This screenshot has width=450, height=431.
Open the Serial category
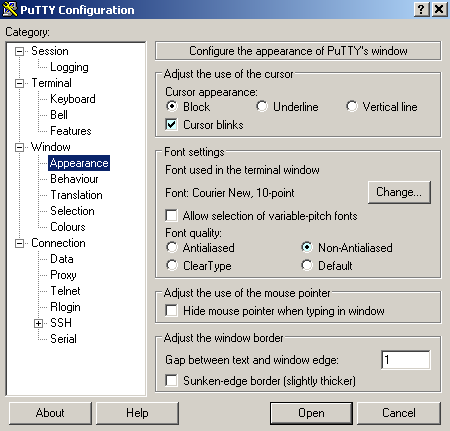(63, 339)
